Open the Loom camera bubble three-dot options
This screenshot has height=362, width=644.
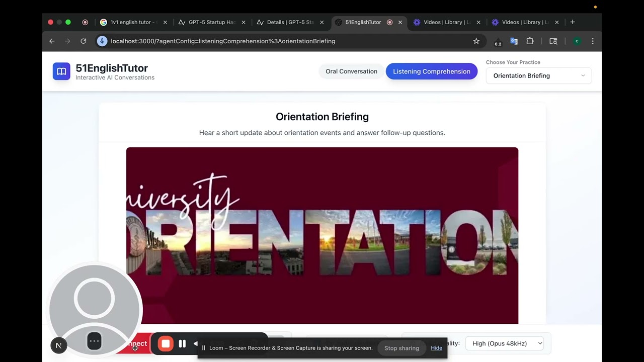(x=94, y=341)
